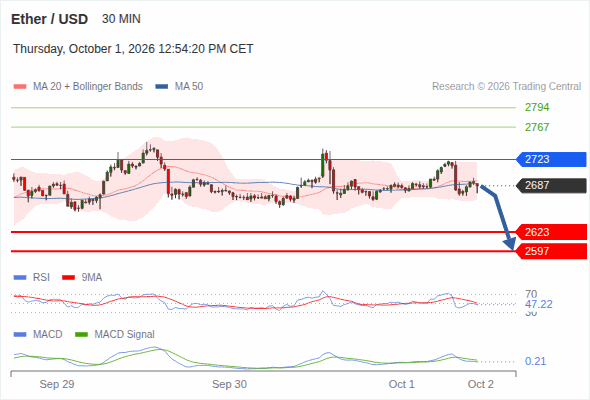Click the 30 MIN timeframe label

coord(121,19)
